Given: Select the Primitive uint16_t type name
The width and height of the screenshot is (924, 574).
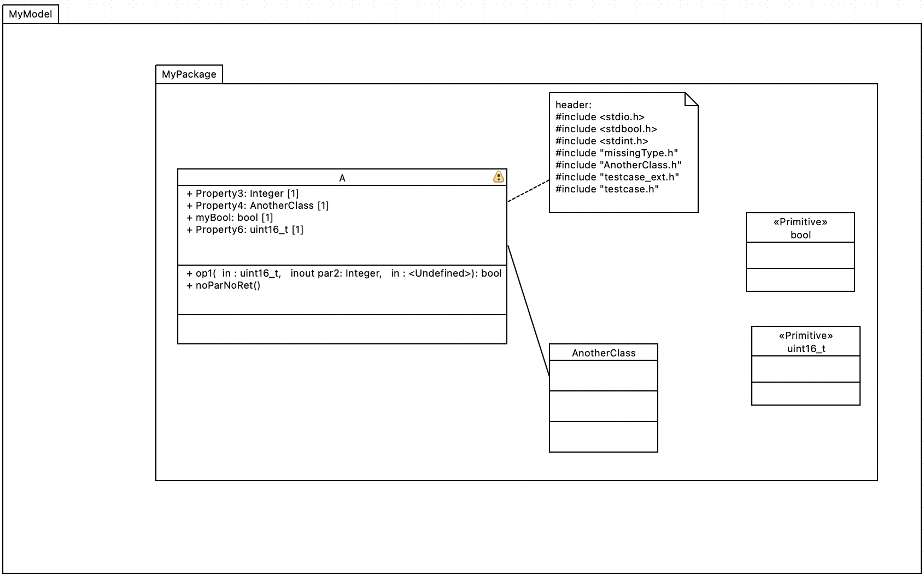Looking at the screenshot, I should click(806, 349).
